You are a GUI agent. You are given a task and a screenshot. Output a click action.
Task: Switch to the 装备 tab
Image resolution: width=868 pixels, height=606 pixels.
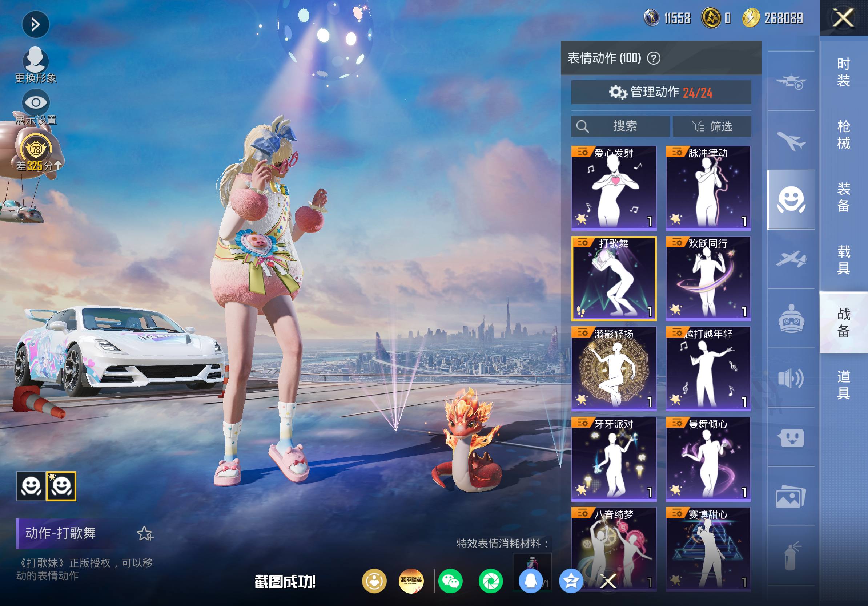[843, 197]
